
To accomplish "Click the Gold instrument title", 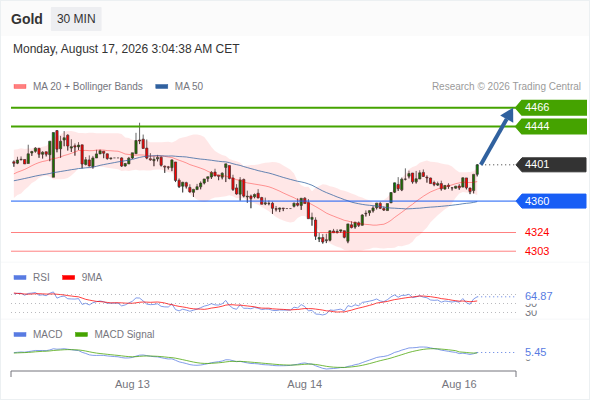I will click(x=27, y=19).
